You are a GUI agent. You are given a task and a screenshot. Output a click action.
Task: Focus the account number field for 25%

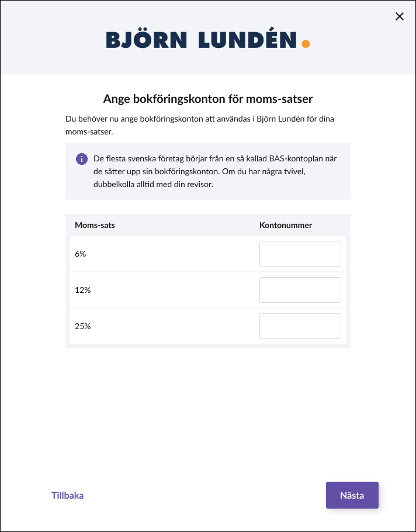coord(300,326)
